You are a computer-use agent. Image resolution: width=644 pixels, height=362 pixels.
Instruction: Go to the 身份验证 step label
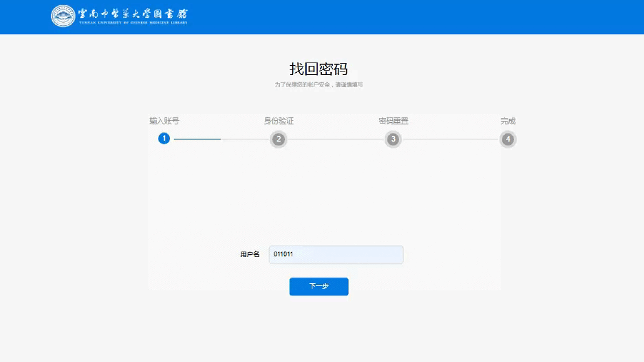pos(278,121)
